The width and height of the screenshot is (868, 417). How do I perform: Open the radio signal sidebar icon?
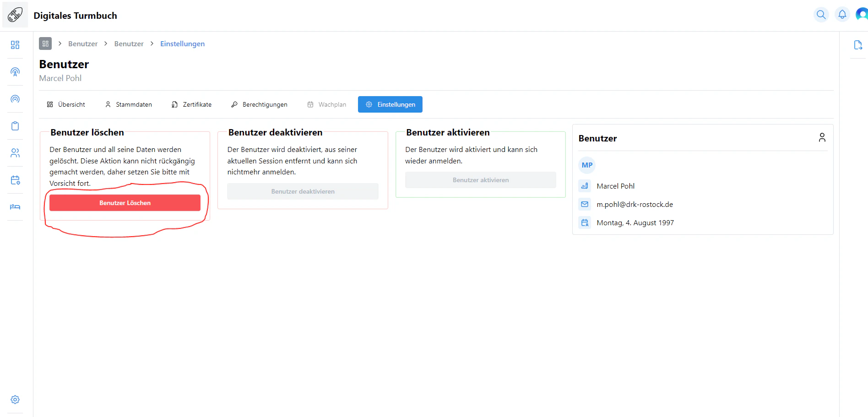coord(15,99)
